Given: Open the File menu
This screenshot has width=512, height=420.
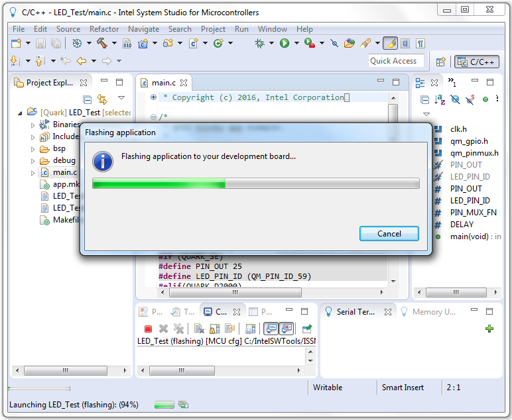Looking at the screenshot, I should 19,29.
